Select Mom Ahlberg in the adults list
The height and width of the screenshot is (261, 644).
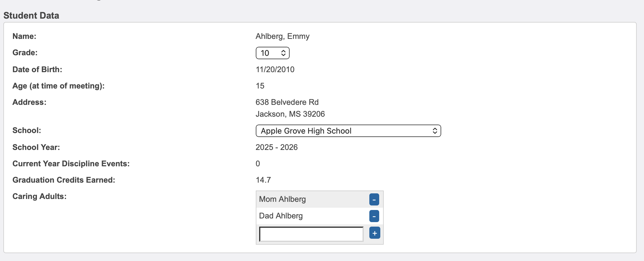(x=282, y=199)
